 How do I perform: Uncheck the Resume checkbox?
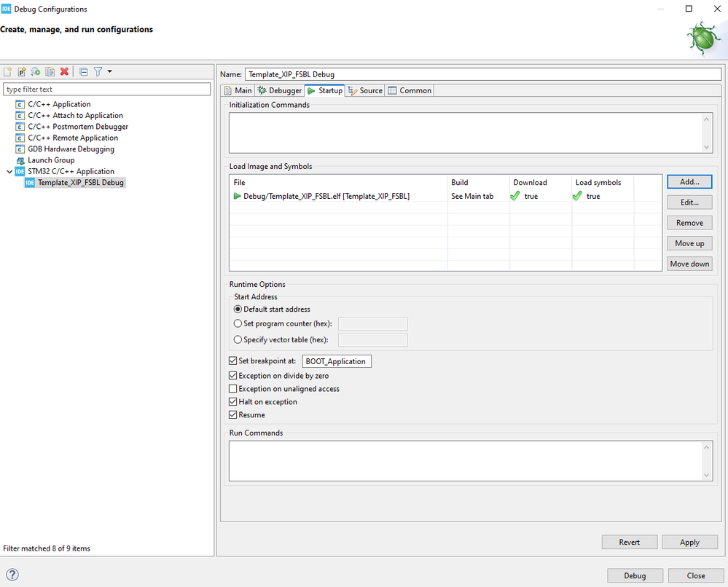point(233,414)
